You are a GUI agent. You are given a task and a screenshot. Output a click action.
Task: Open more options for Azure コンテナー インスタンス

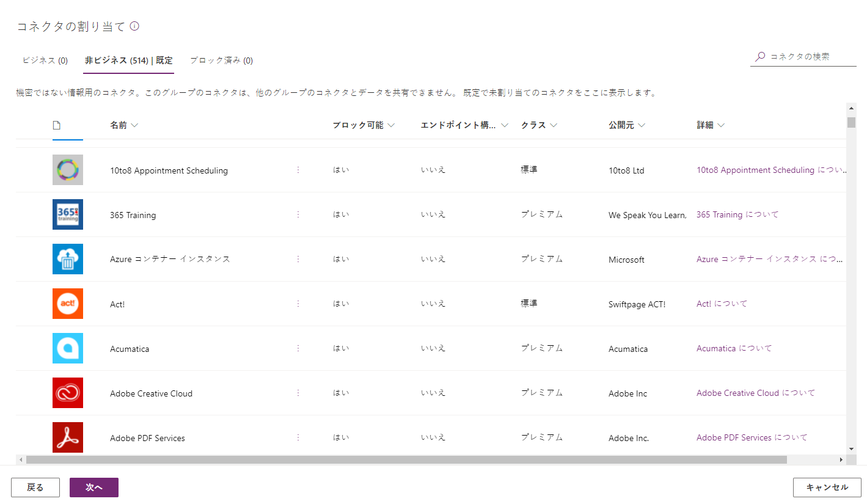[x=298, y=259]
